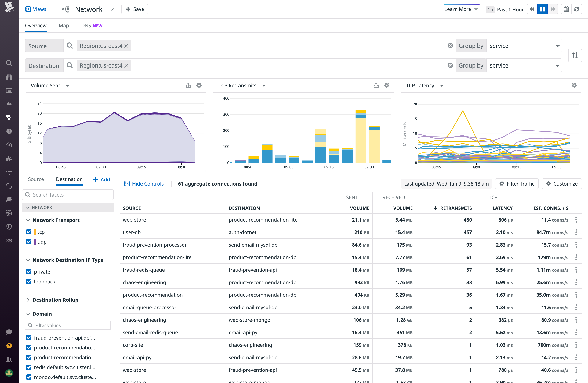
Task: Uncheck the loopback destination IP type
Action: (29, 281)
